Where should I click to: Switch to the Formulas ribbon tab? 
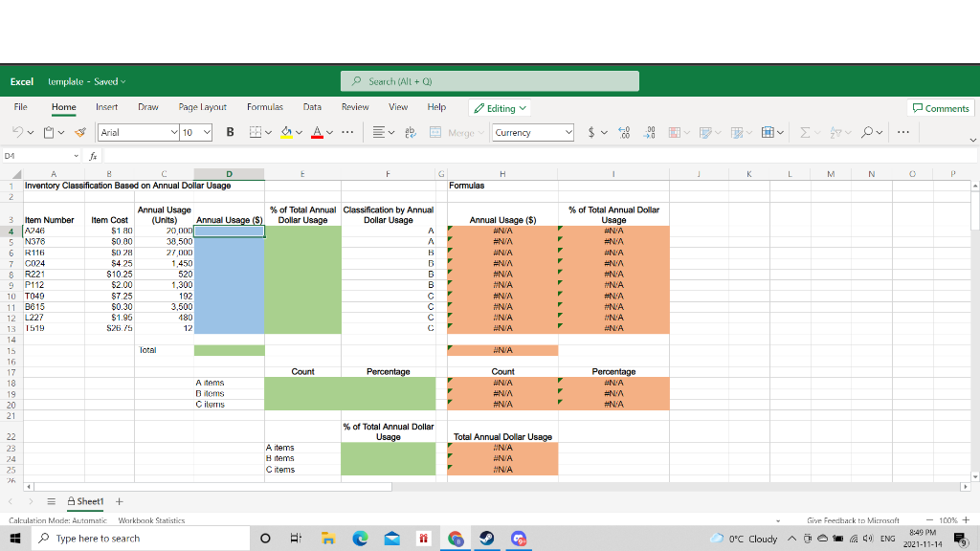(x=265, y=107)
